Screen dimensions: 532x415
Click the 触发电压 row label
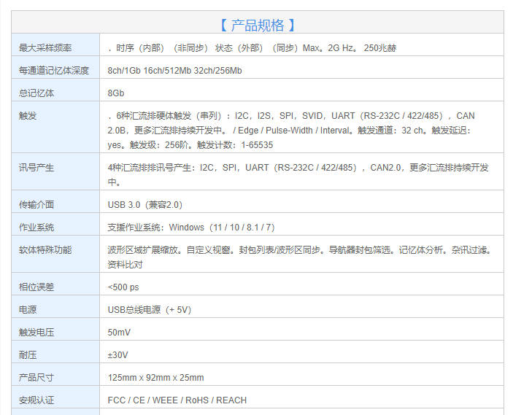tap(36, 333)
